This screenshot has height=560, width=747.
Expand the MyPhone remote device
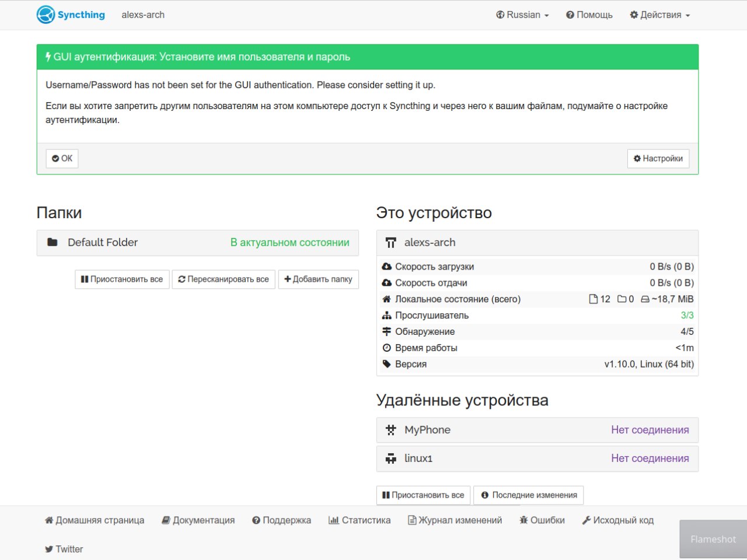click(x=537, y=430)
